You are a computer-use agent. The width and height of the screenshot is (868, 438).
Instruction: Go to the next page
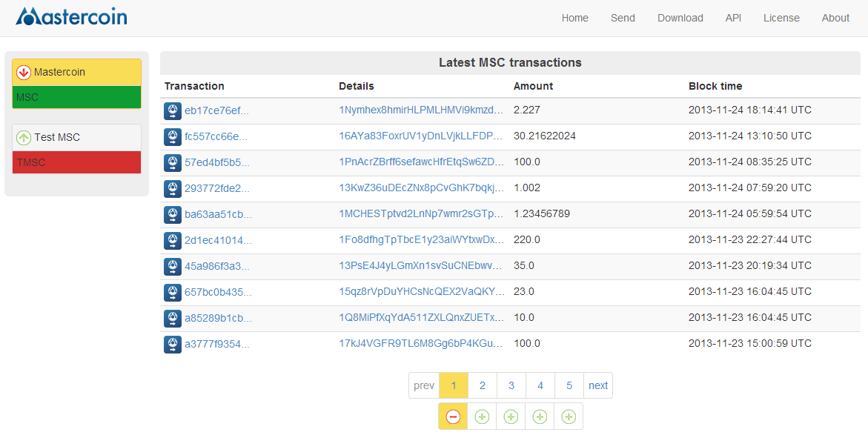[x=598, y=385]
